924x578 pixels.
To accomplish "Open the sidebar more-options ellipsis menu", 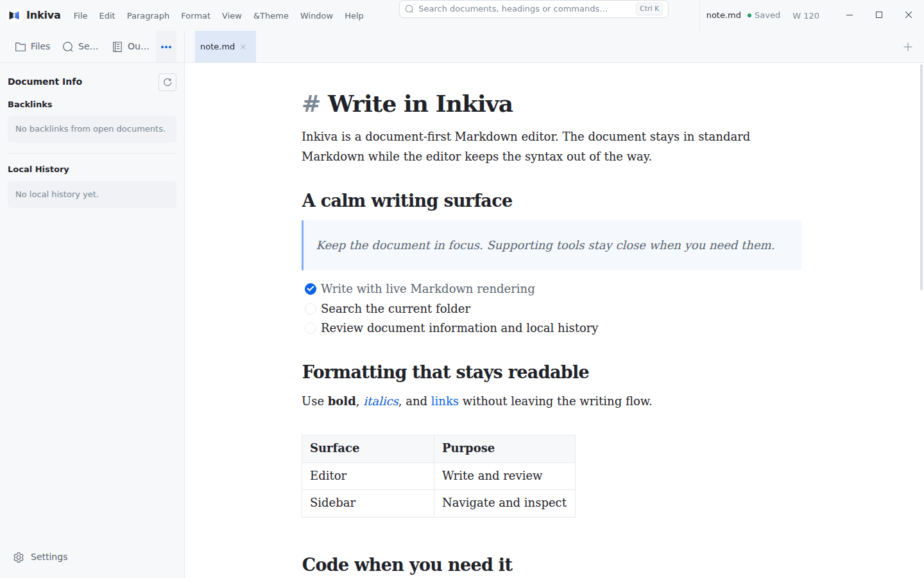I will click(x=166, y=47).
